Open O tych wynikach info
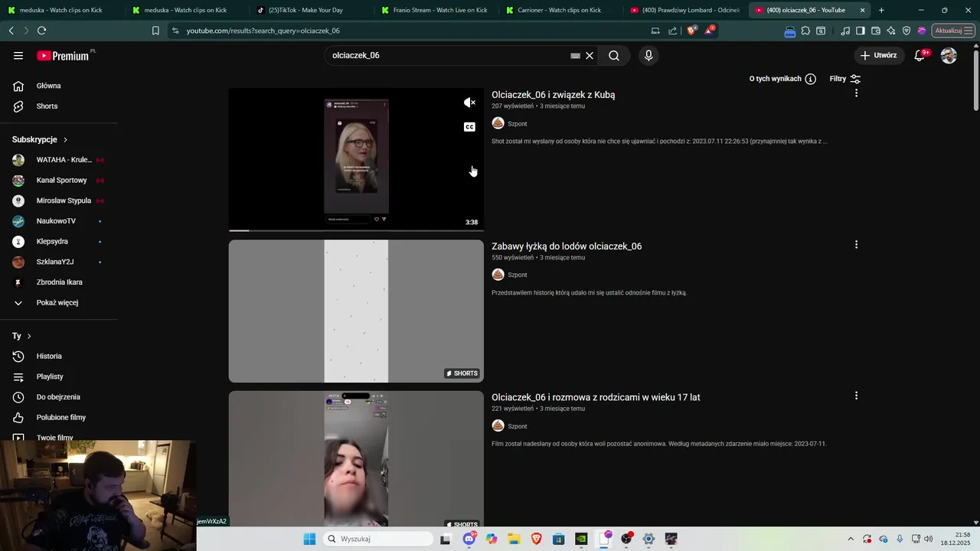This screenshot has height=551, width=980. 782,79
